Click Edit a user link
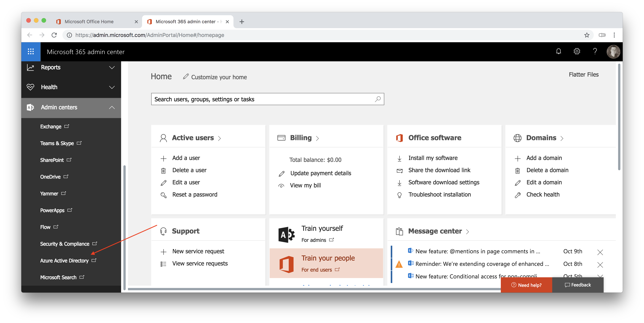Image resolution: width=644 pixels, height=323 pixels. (x=186, y=182)
